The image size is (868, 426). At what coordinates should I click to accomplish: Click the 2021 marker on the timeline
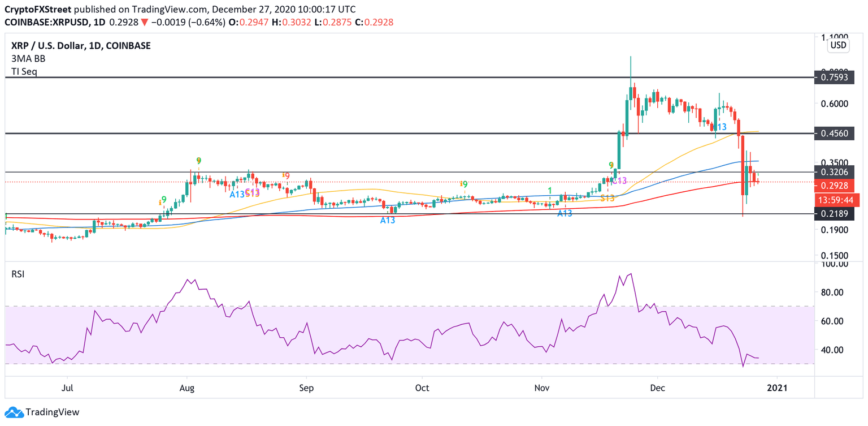pos(778,389)
